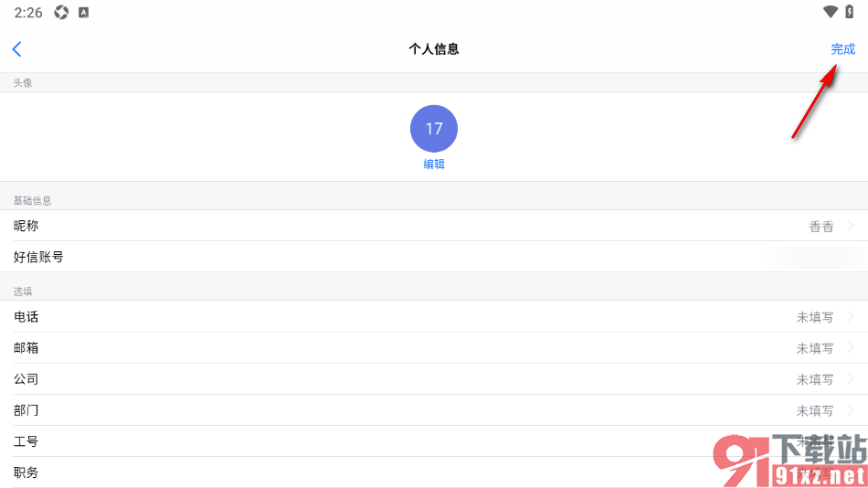Viewport: 868px width, 488px height.
Task: Tap 未填写 value in 邮箱 row
Action: coord(815,348)
